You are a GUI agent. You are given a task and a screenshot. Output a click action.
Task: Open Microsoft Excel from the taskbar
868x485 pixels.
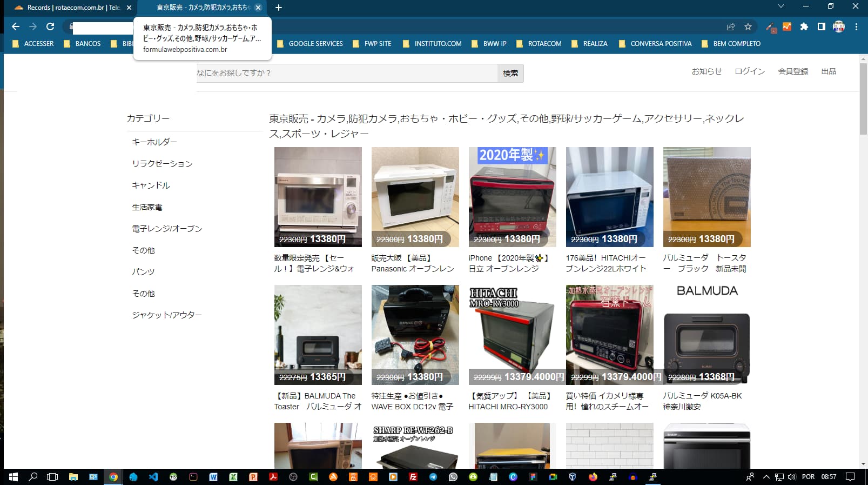pos(233,477)
